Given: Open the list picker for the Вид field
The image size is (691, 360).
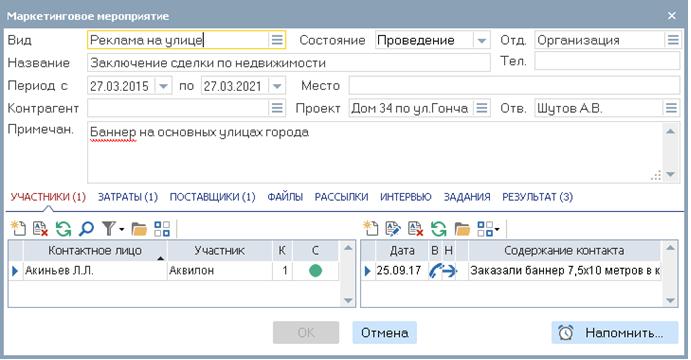Looking at the screenshot, I should [277, 40].
